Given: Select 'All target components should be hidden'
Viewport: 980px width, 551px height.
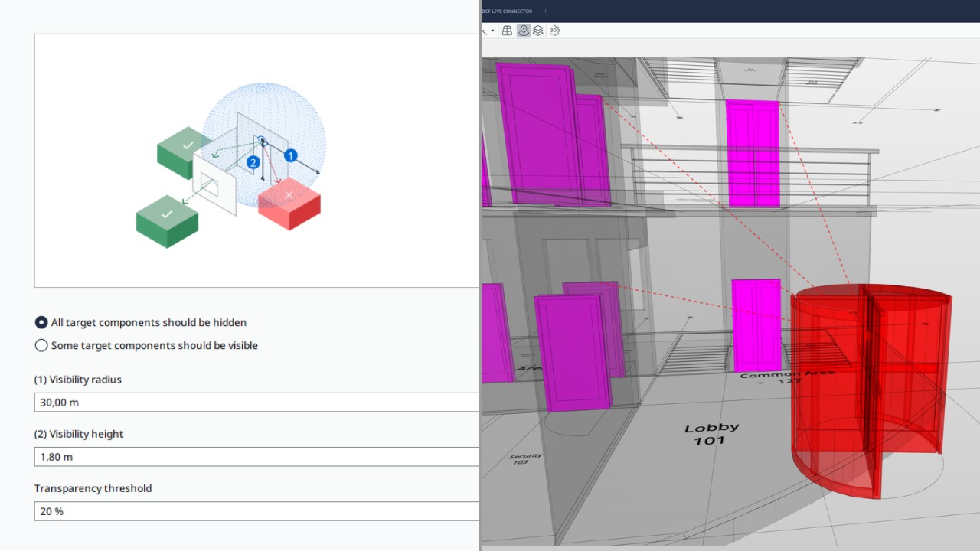Looking at the screenshot, I should click(x=41, y=323).
